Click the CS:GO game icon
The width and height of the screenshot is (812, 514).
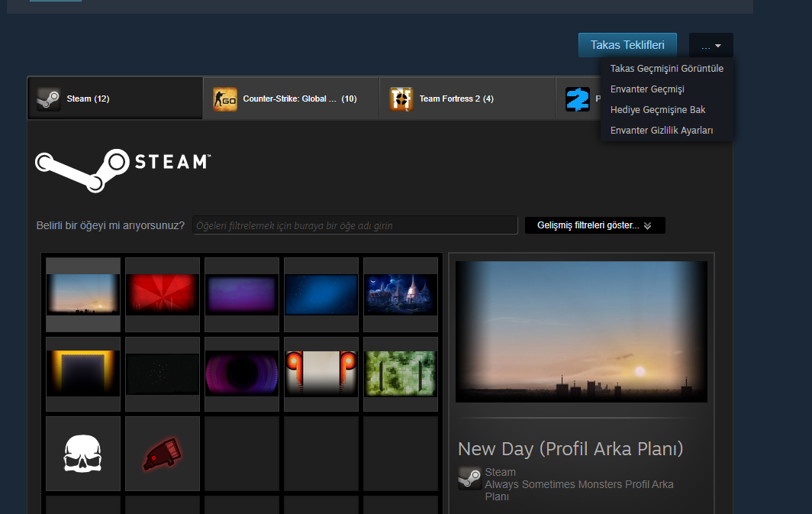pos(225,99)
